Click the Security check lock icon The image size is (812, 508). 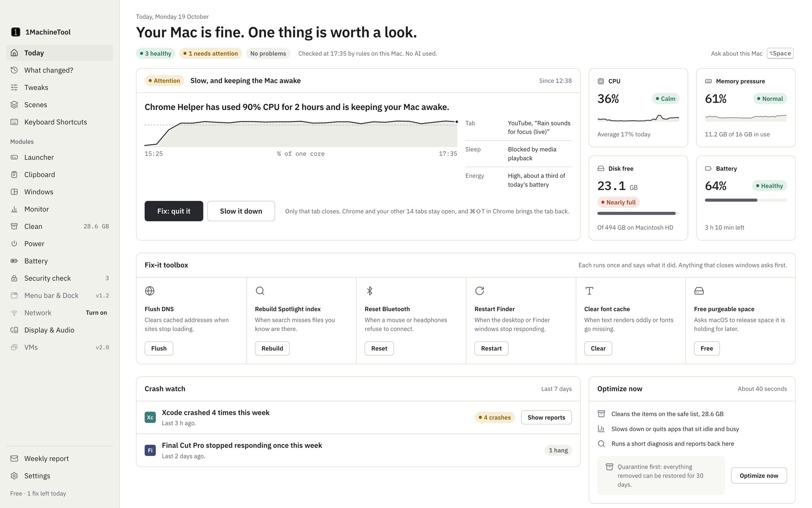pyautogui.click(x=14, y=278)
